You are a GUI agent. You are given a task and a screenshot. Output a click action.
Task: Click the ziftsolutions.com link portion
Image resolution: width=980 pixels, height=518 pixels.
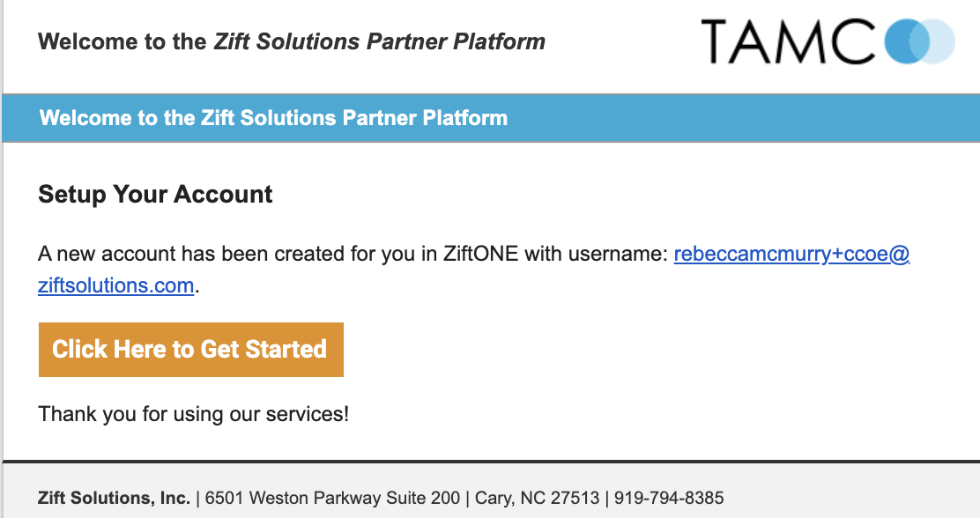115,285
